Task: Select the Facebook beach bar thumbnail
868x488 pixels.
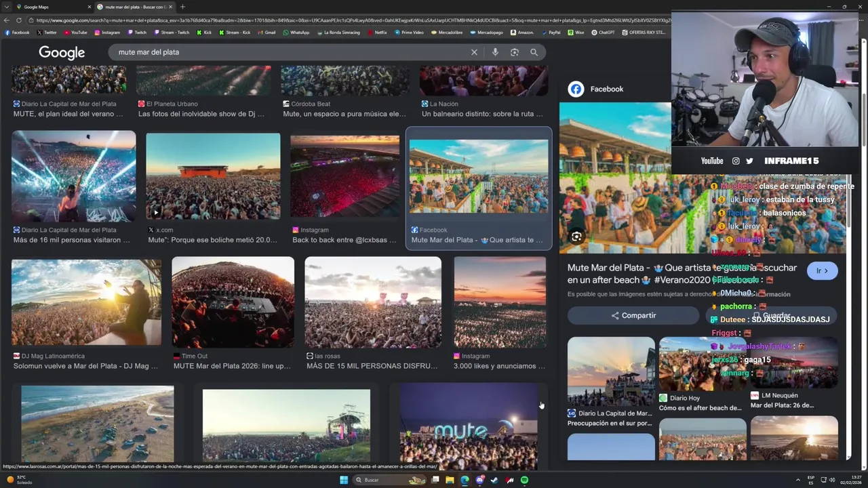Action: pos(479,177)
